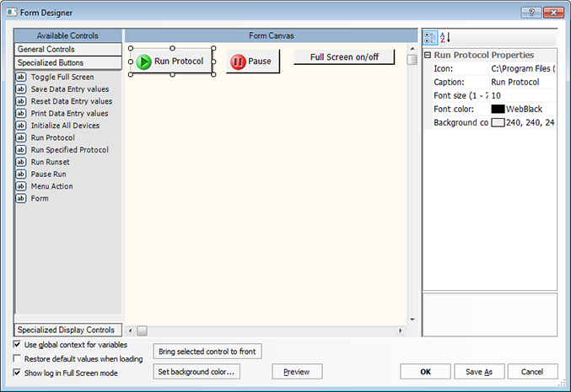Expand the General Controls category
The height and width of the screenshot is (392, 571).
[68, 49]
